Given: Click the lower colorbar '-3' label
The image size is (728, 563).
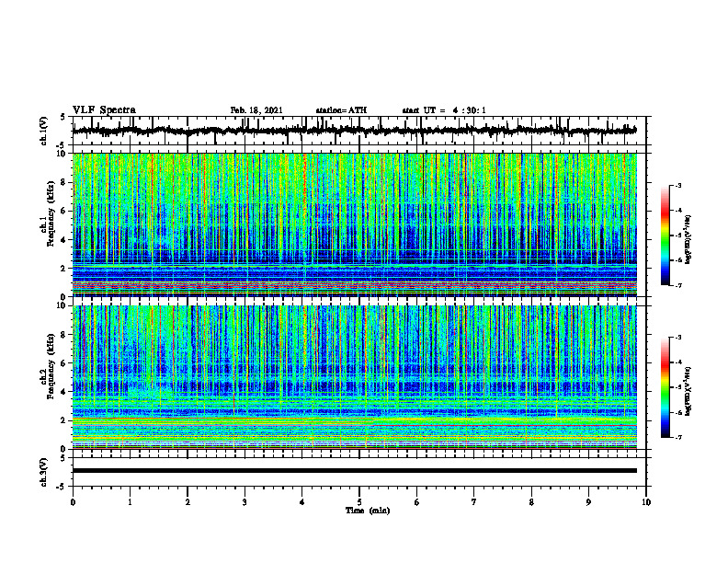Looking at the screenshot, I should (677, 338).
